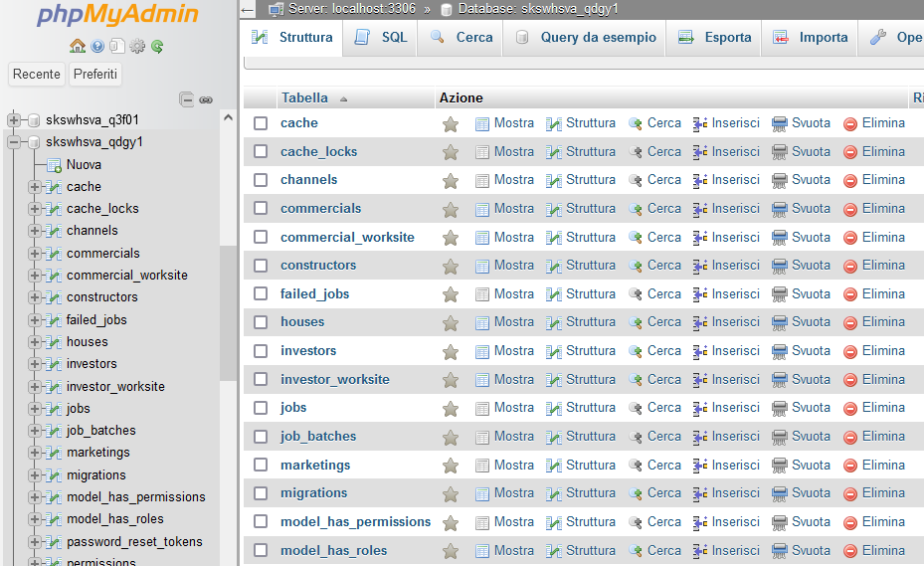Click the home icon under the phpMyAdmin logo
Viewport: 924px width, 566px height.
[x=78, y=46]
